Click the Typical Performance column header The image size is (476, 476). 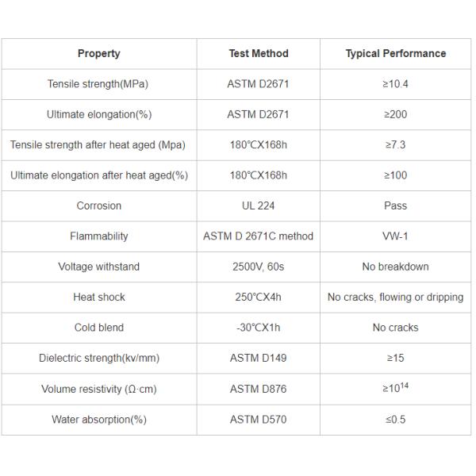point(395,54)
